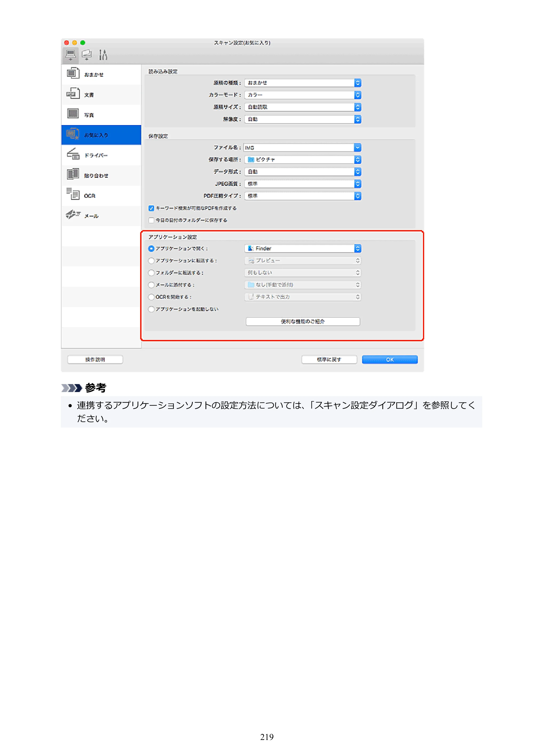The width and height of the screenshot is (534, 756).
Task: Select the scan-from-computer toolbar tab icon
Action: tap(70, 55)
